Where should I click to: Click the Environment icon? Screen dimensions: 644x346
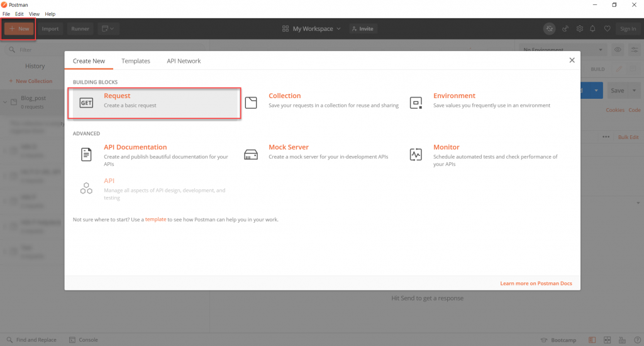click(x=416, y=103)
